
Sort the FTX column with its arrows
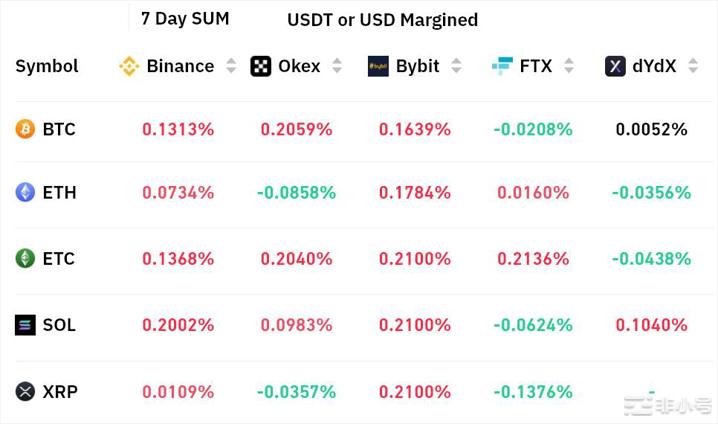click(x=569, y=66)
